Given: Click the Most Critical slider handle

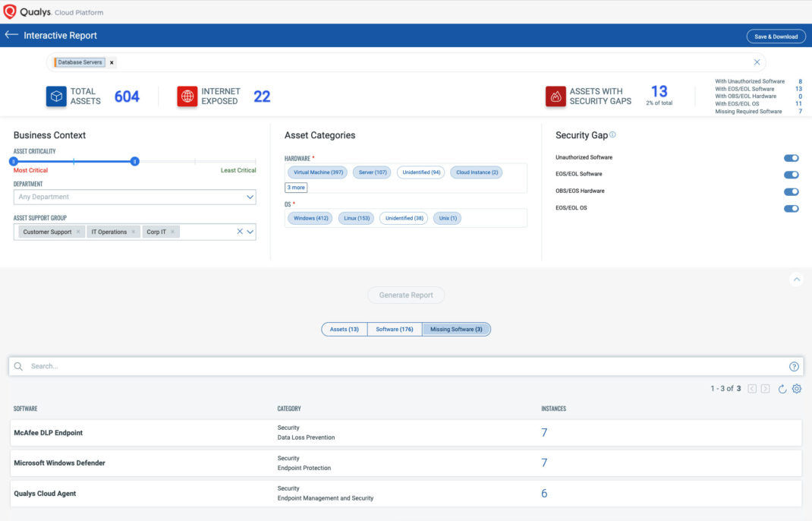Looking at the screenshot, I should (14, 162).
